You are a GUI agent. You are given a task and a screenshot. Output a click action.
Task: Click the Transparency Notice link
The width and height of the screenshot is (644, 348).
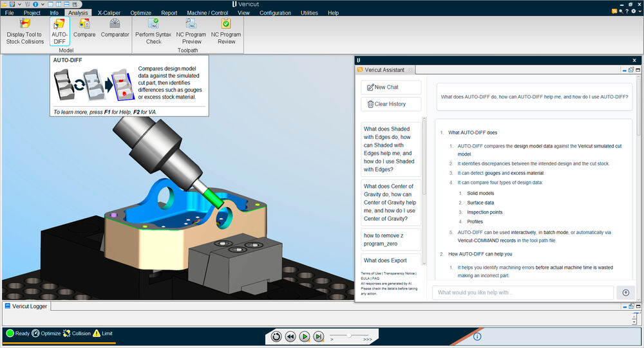tap(399, 273)
